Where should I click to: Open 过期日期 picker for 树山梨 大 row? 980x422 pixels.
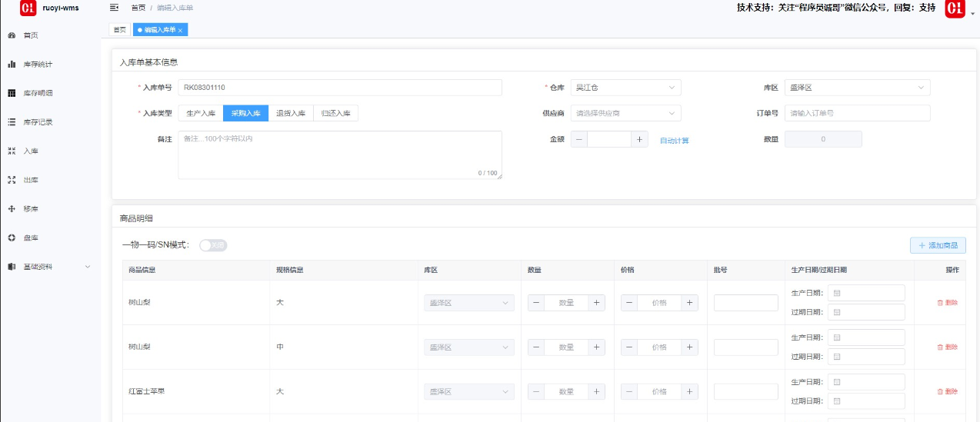tap(866, 312)
